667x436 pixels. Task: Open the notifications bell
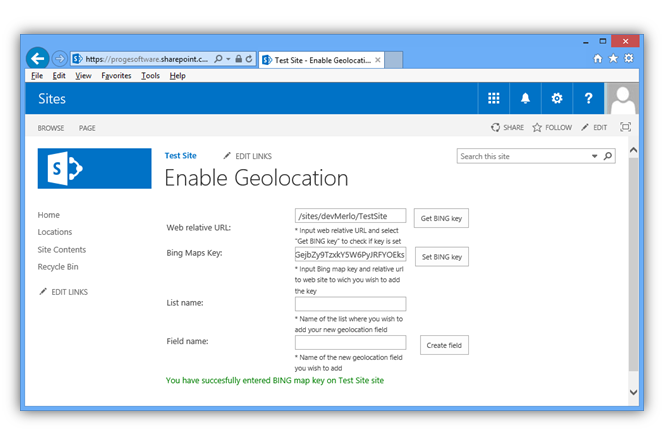coord(526,98)
